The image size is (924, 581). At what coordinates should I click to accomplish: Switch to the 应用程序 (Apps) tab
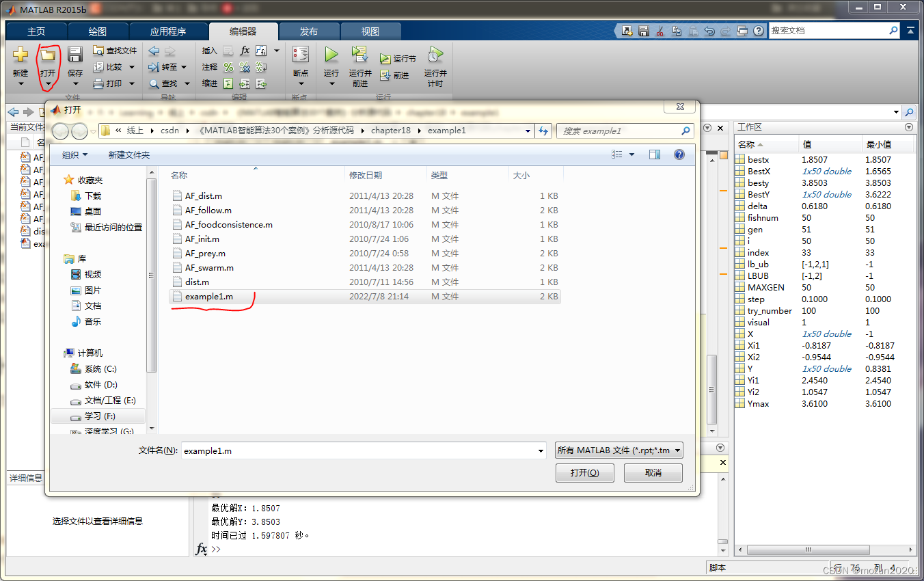(168, 31)
